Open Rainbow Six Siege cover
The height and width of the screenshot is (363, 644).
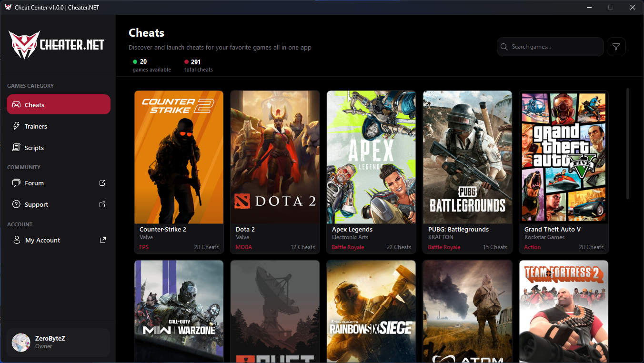point(371,312)
